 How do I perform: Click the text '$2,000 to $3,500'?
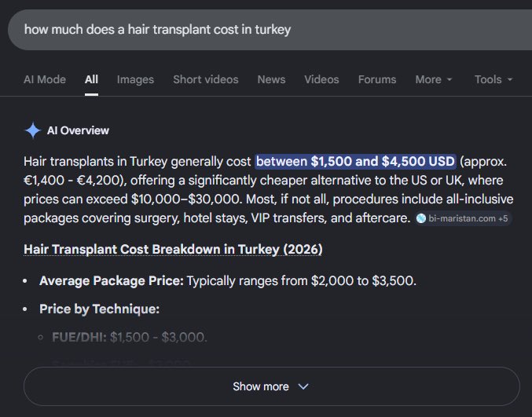(x=362, y=280)
